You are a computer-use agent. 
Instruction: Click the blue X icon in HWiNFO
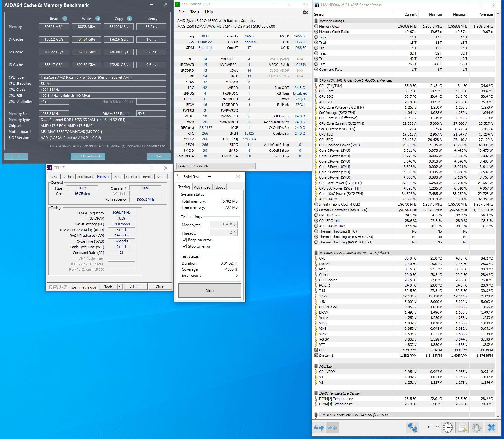491,428
